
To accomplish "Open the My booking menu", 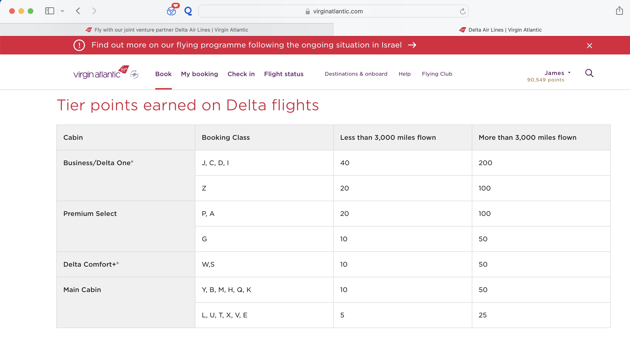I will 200,74.
